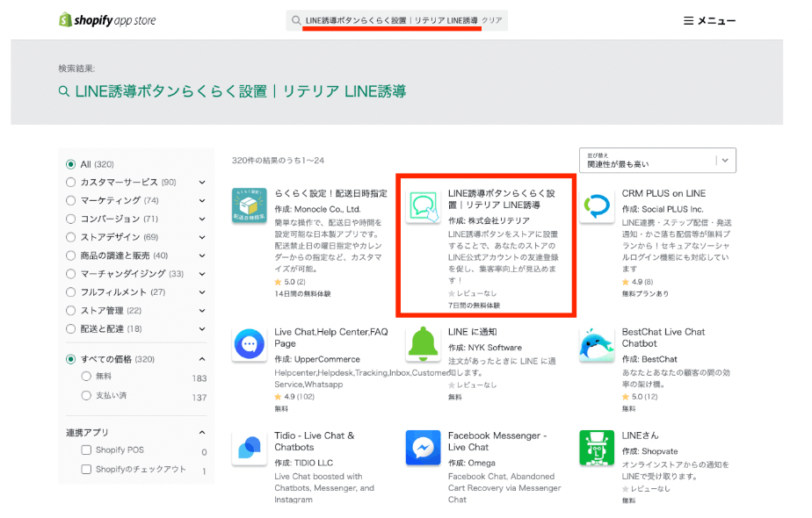Viewport: 812px width, 518px height.
Task: Select マーケティング category radio
Action: [x=71, y=200]
